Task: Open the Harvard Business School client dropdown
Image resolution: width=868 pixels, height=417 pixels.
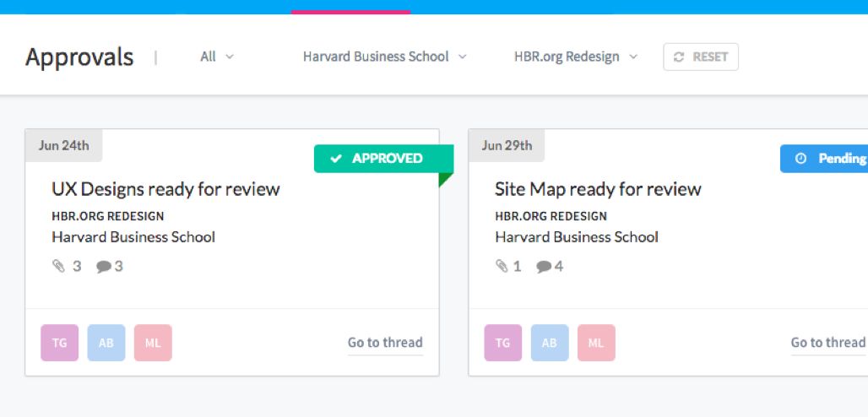Action: (x=385, y=57)
